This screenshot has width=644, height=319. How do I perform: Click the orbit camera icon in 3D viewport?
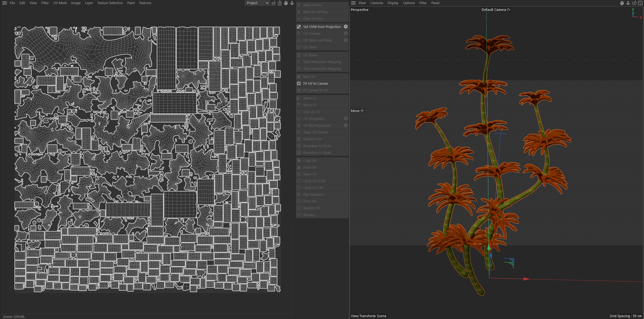[x=634, y=3]
